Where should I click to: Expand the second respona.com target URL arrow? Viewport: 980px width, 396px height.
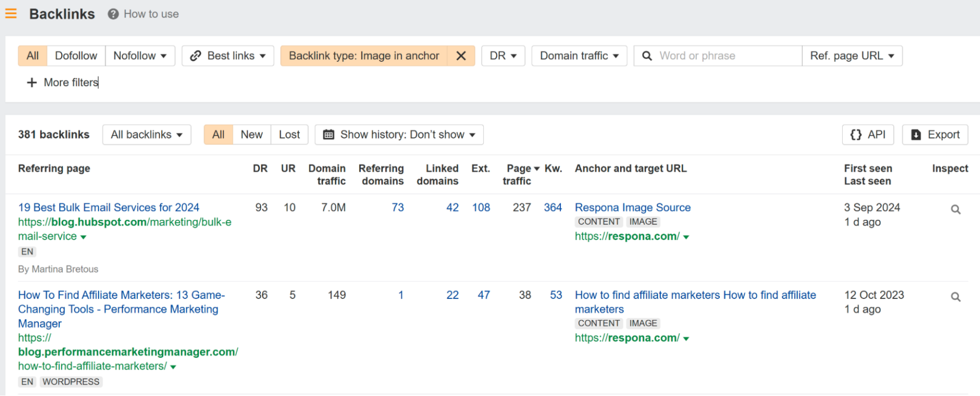coord(686,339)
